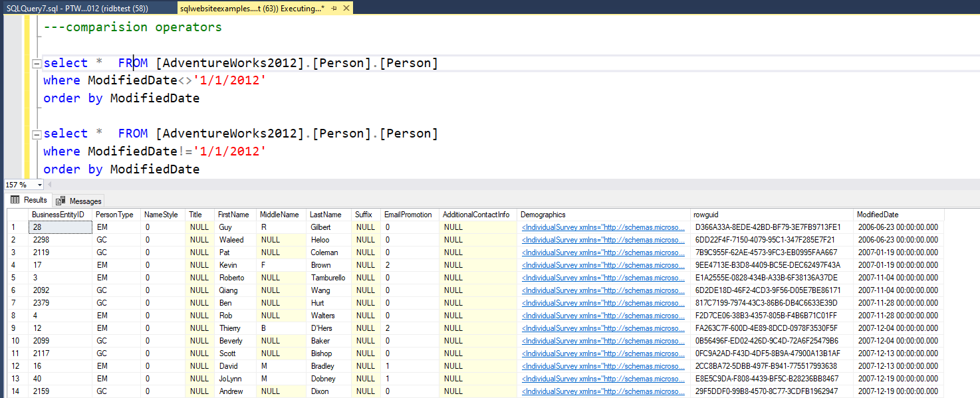Screen dimensions: 980x398
Task: Click the '1/1/2012' date in second query
Action: click(x=229, y=151)
